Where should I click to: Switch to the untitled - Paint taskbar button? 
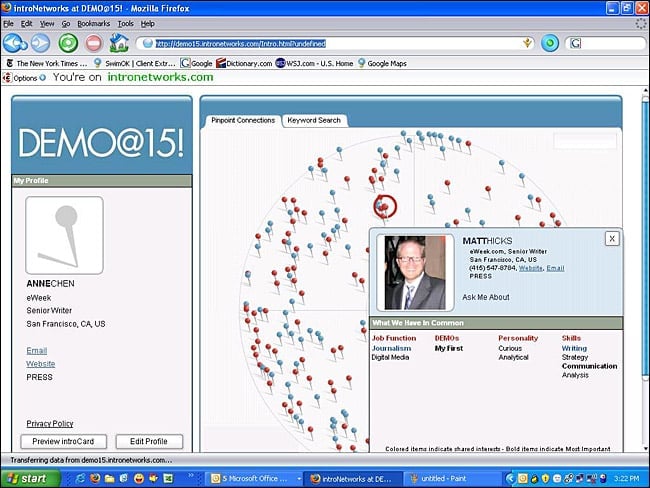453,479
